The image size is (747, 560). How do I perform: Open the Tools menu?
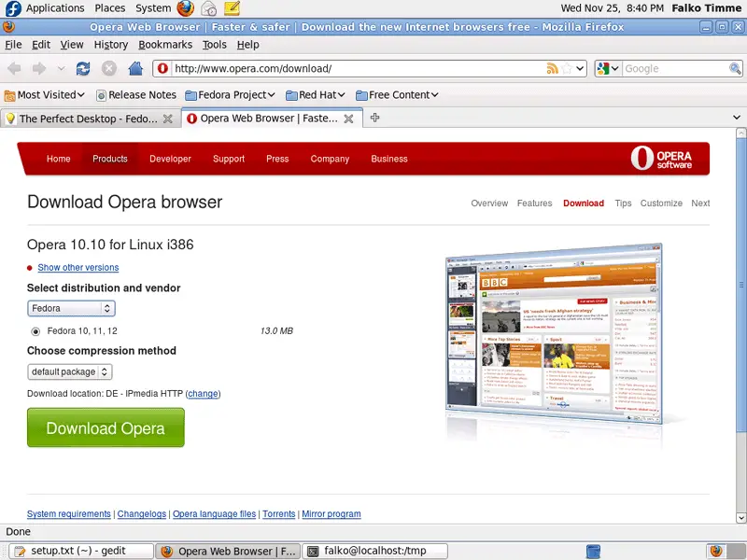point(215,45)
